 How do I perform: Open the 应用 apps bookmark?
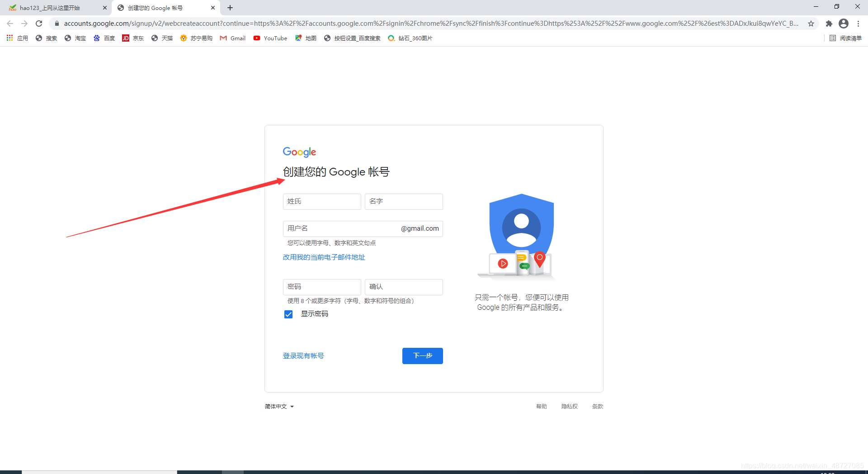coord(17,38)
